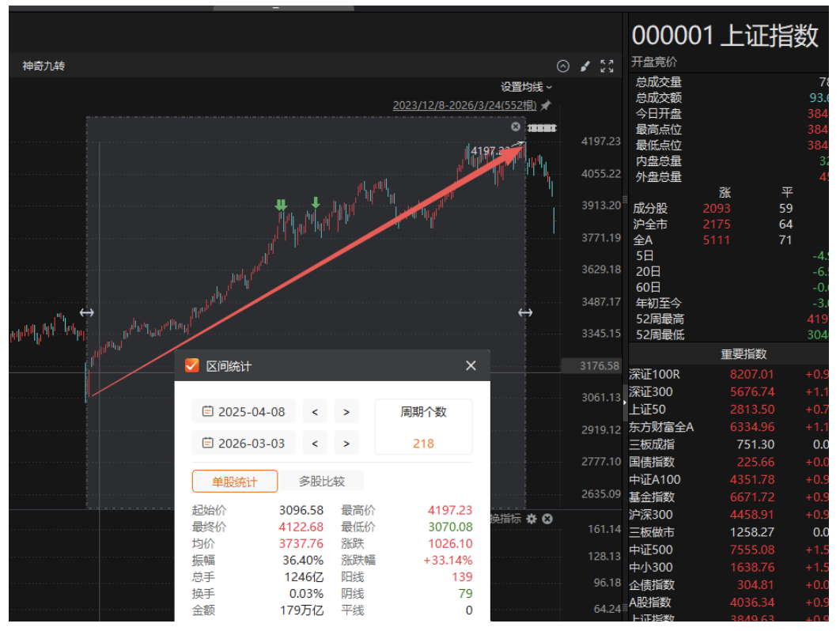Open the 沪深300 index entry
840x631 pixels.
(x=651, y=513)
